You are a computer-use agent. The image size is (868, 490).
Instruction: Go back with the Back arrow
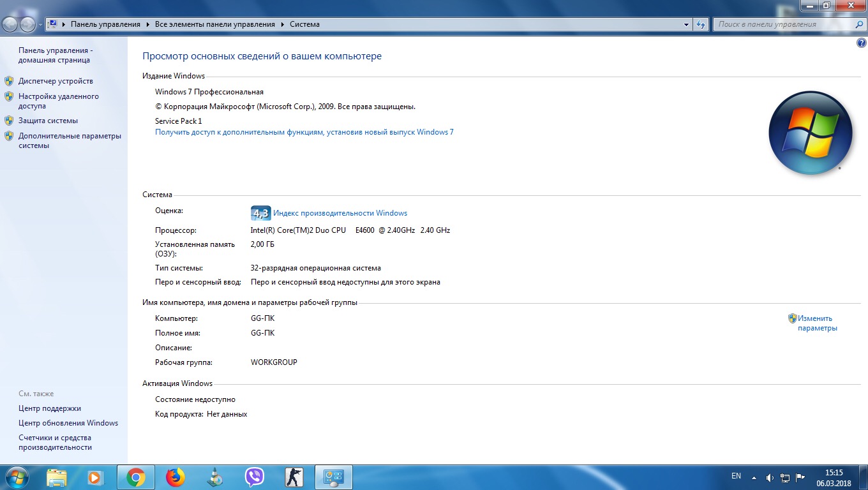click(10, 24)
